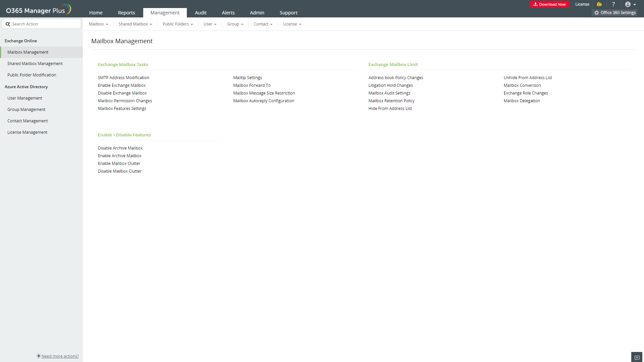Expand the Public Folders dropdown
The width and height of the screenshot is (644, 362).
pyautogui.click(x=178, y=24)
